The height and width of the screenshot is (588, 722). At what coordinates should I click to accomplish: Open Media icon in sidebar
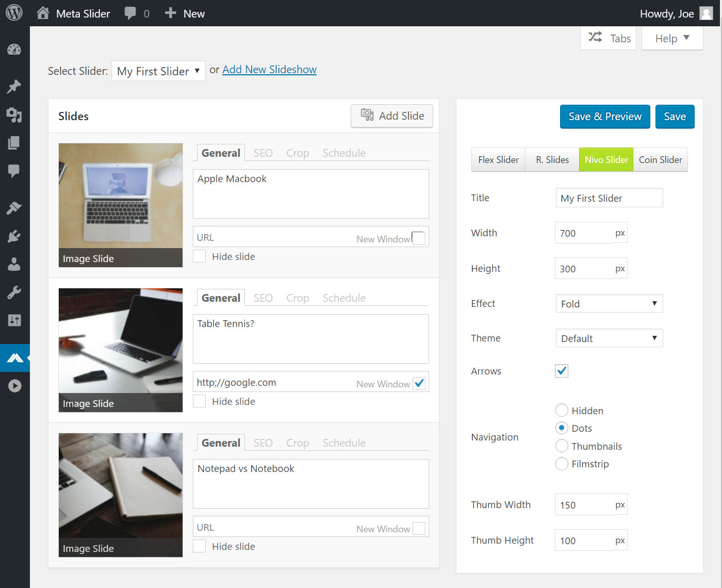(x=14, y=115)
